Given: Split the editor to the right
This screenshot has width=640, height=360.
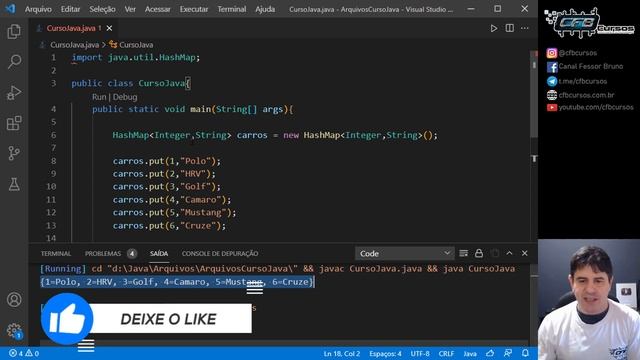Looking at the screenshot, I should click(x=509, y=28).
